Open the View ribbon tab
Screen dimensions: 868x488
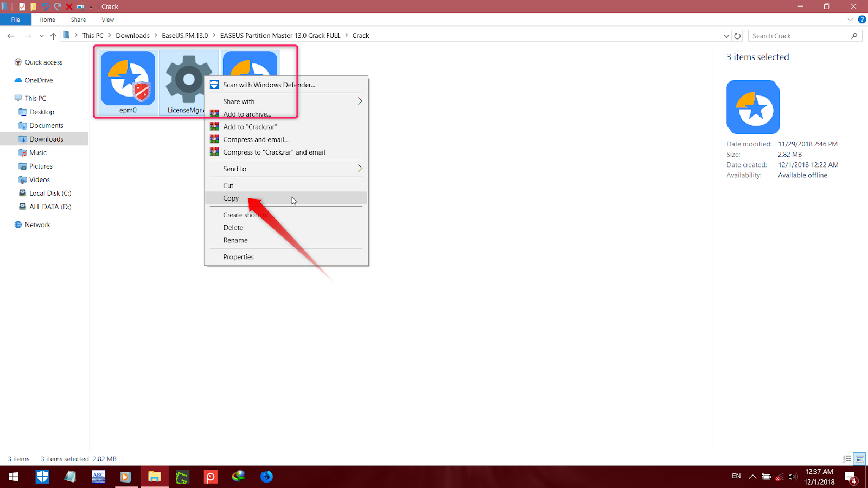coord(108,20)
